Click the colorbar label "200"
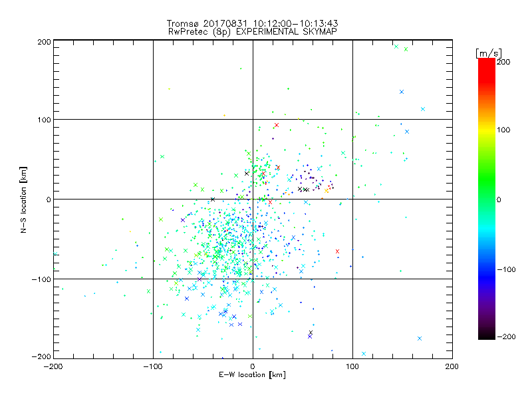Viewport: 532px width, 399px height. coord(503,62)
